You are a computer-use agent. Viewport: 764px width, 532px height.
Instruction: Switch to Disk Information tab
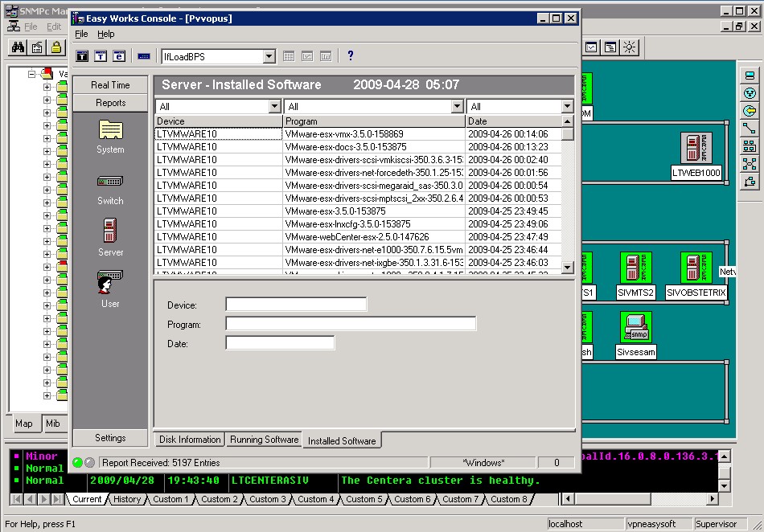(190, 440)
